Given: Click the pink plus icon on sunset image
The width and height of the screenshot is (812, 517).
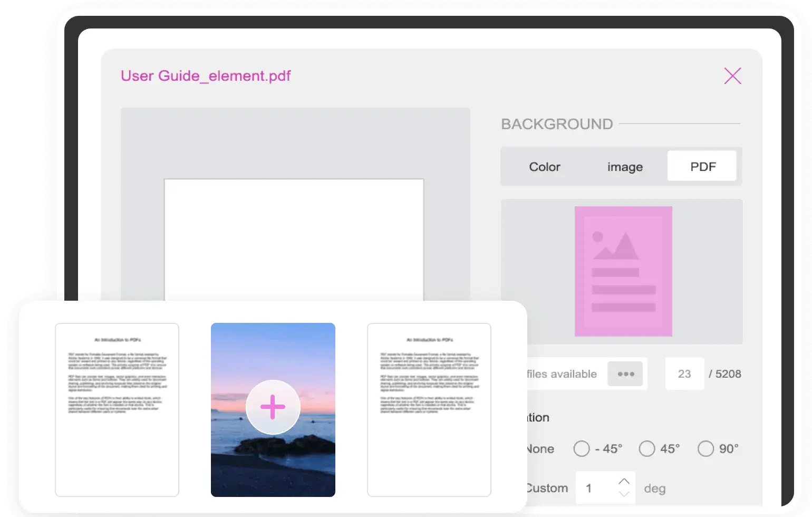Looking at the screenshot, I should click(x=273, y=407).
